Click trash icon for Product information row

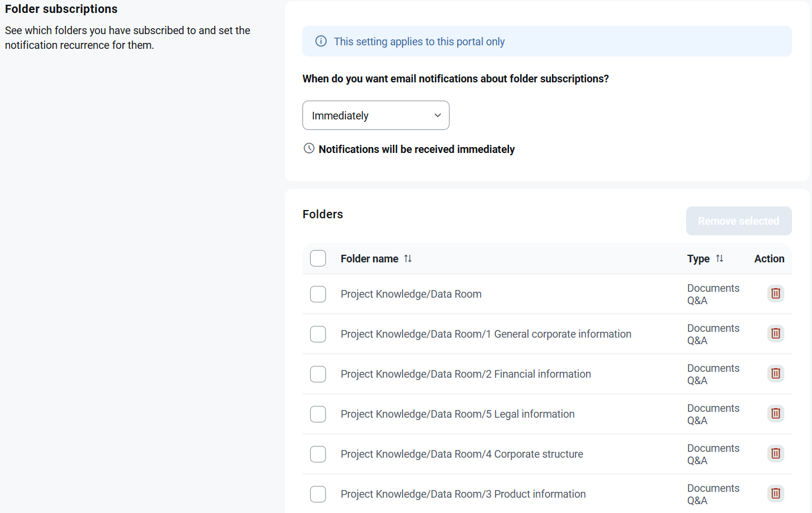click(776, 493)
